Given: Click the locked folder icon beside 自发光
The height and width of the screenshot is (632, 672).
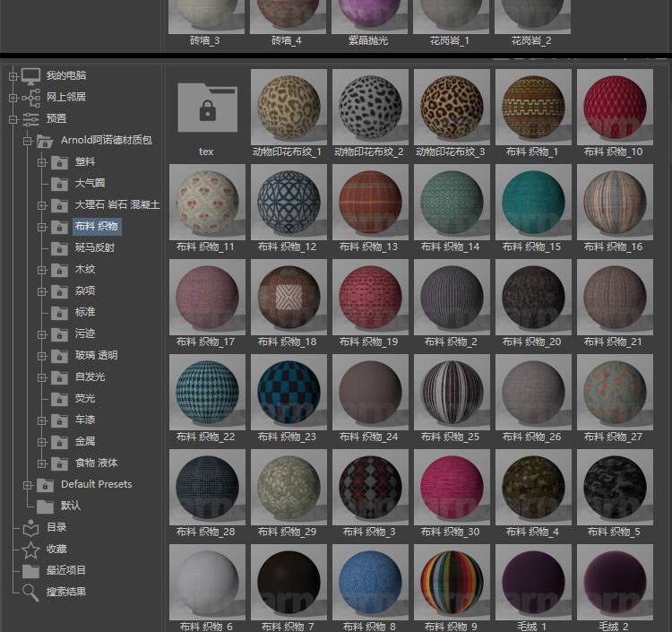Looking at the screenshot, I should pyautogui.click(x=59, y=377).
